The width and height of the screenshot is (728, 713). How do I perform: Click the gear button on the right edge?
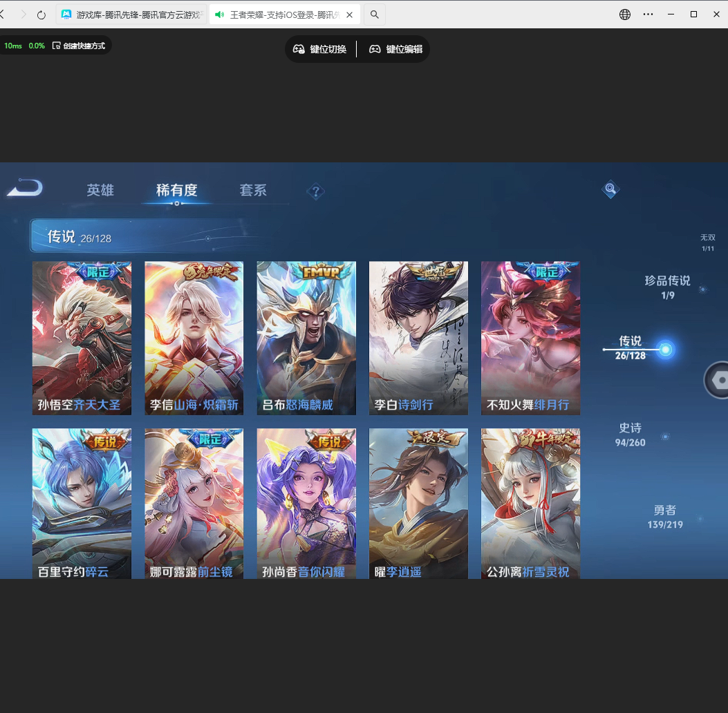click(722, 379)
